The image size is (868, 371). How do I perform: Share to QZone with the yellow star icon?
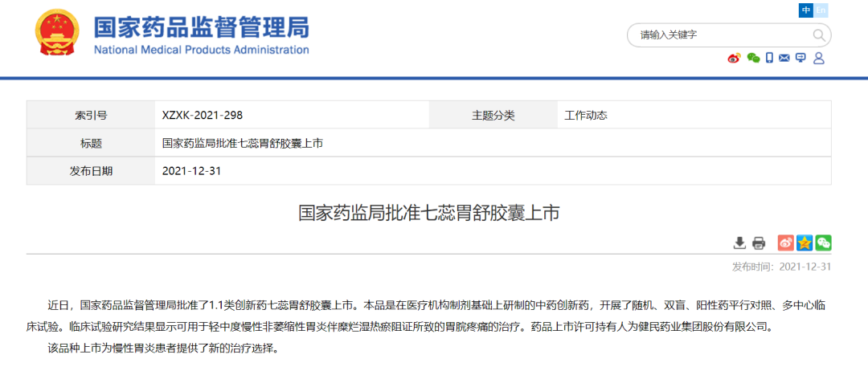(x=805, y=243)
